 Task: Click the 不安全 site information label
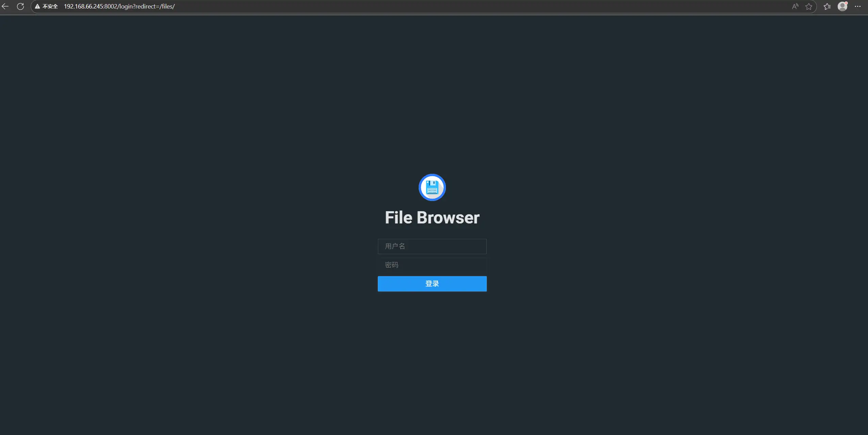[50, 6]
